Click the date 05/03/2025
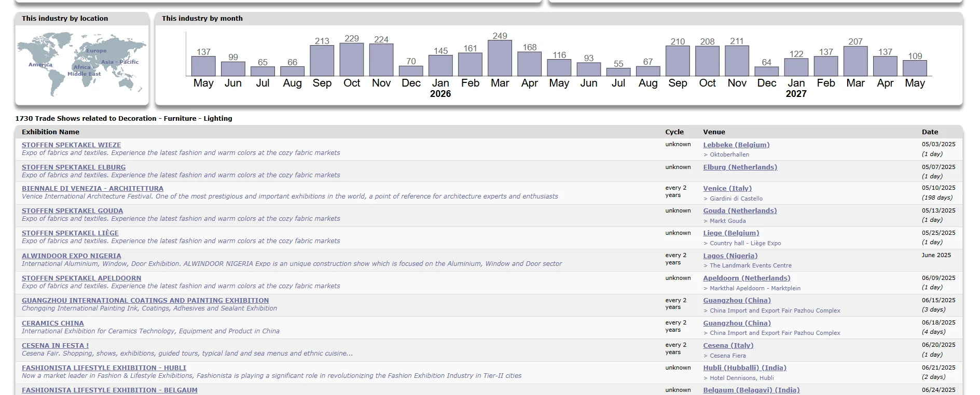This screenshot has height=395, width=980. (938, 145)
